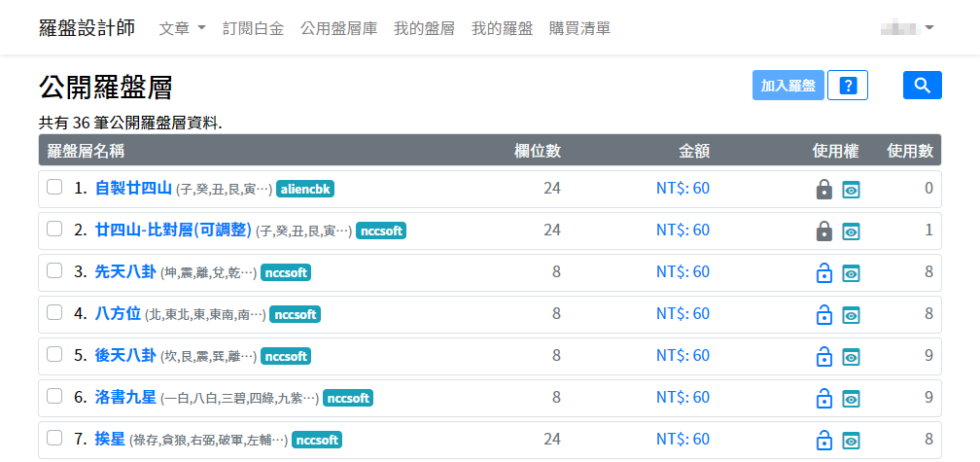This screenshot has width=980, height=462.
Task: Go to 公用盤層庫 in the navbar
Action: click(339, 28)
